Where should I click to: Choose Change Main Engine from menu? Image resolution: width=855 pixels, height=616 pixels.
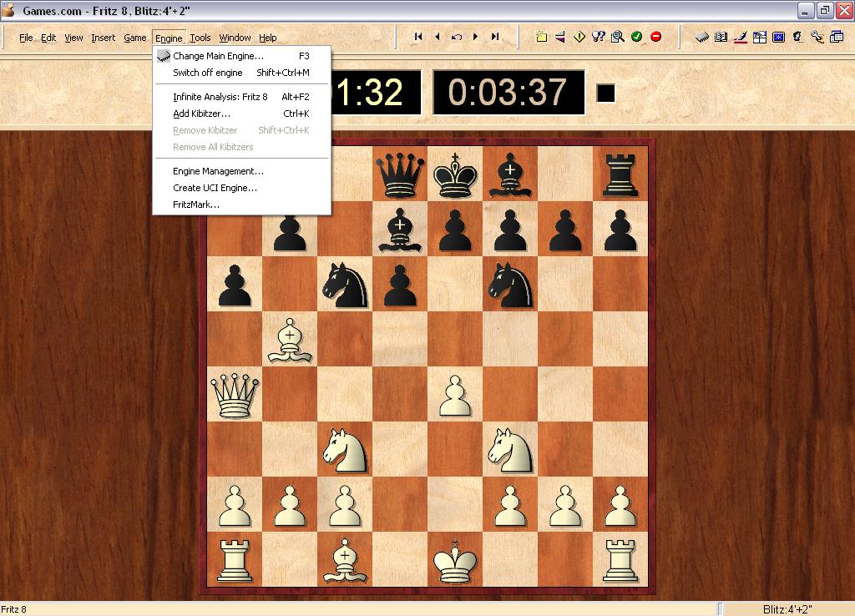[241, 56]
